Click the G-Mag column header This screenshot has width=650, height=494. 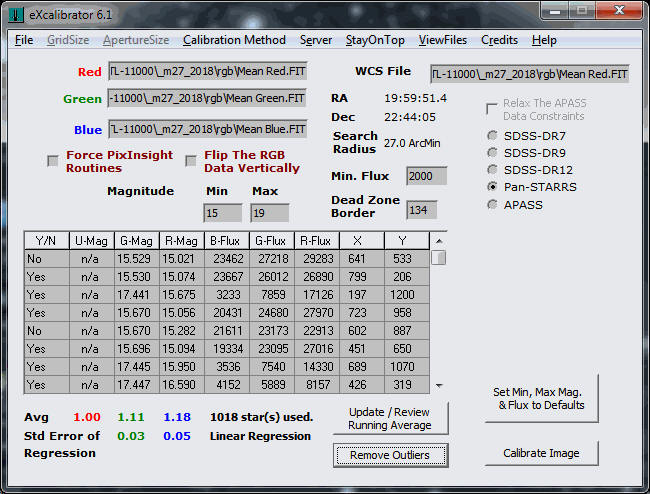(x=136, y=241)
